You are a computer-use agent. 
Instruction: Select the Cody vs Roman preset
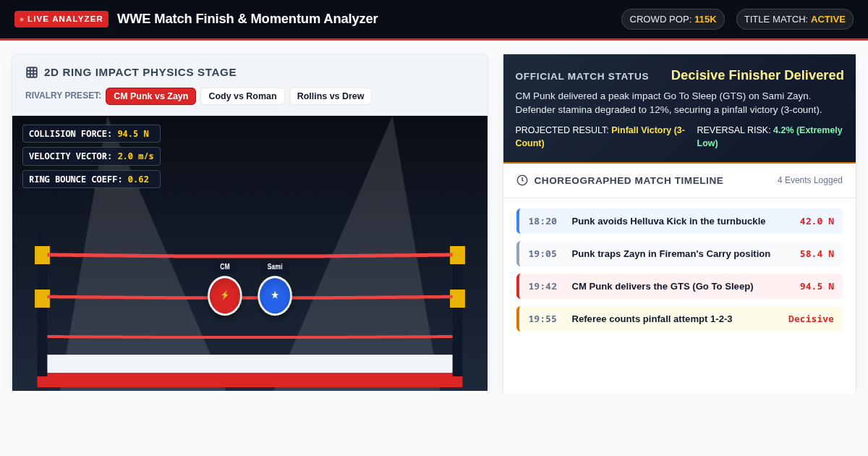[242, 96]
